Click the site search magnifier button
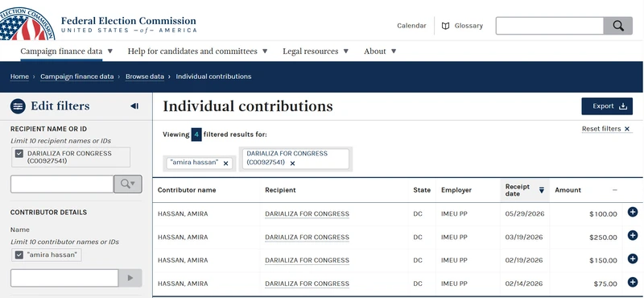 point(617,26)
